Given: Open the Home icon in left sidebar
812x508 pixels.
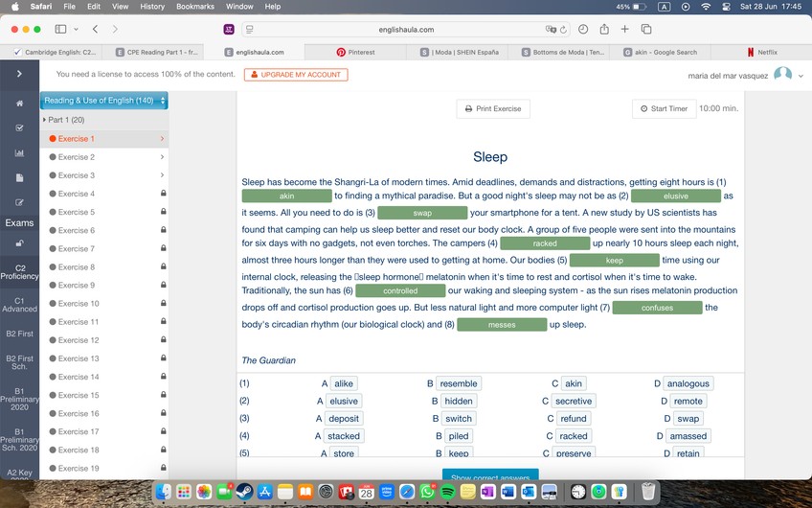Looking at the screenshot, I should pyautogui.click(x=19, y=104).
